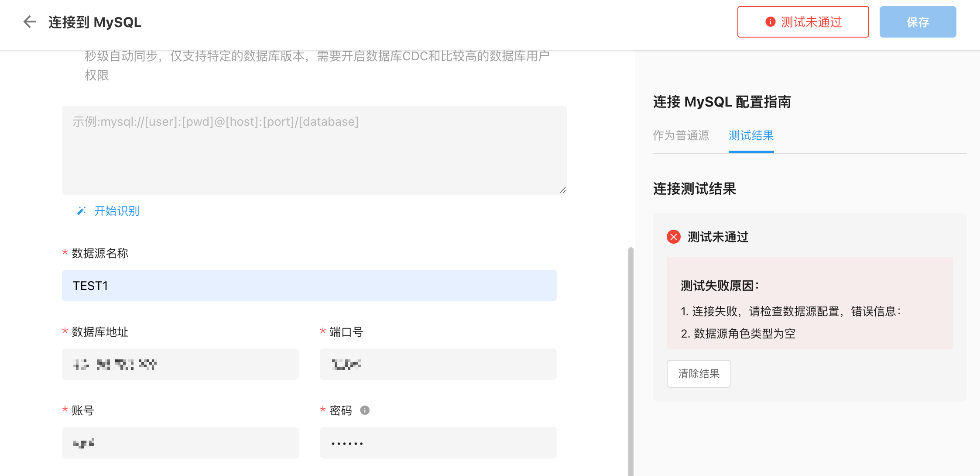
Task: Click the textarea resize handle
Action: tap(562, 190)
